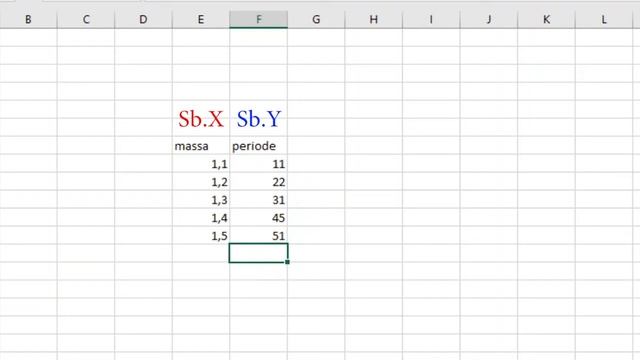The image size is (640, 360).
Task: Select highlighted column F header
Action: tap(258, 20)
